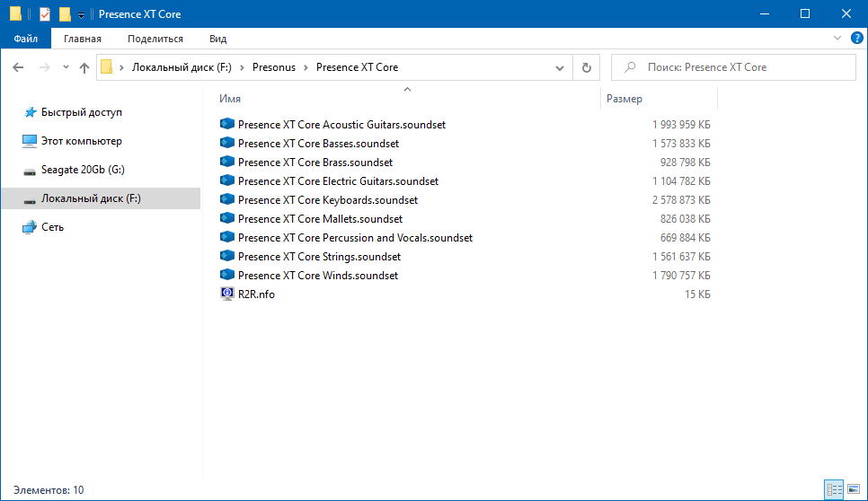Expand the ribbon with chevron

[837, 38]
